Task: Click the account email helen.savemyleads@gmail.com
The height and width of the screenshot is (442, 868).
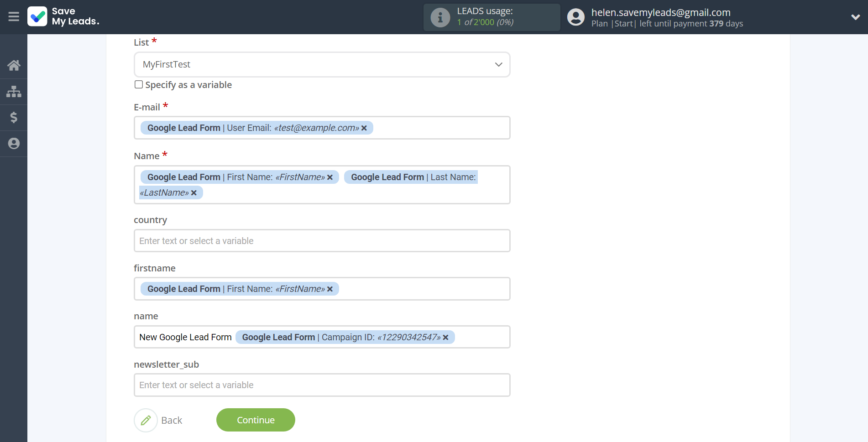Action: pos(661,12)
